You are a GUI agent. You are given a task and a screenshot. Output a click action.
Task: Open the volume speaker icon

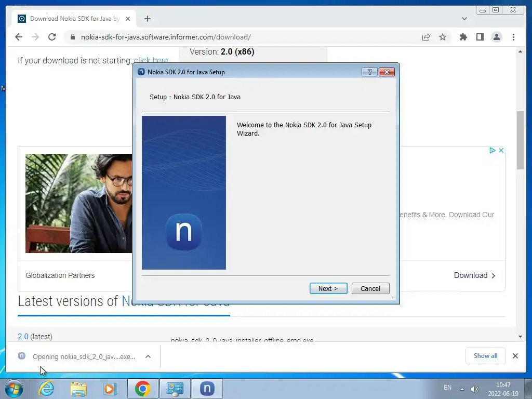[x=475, y=389]
